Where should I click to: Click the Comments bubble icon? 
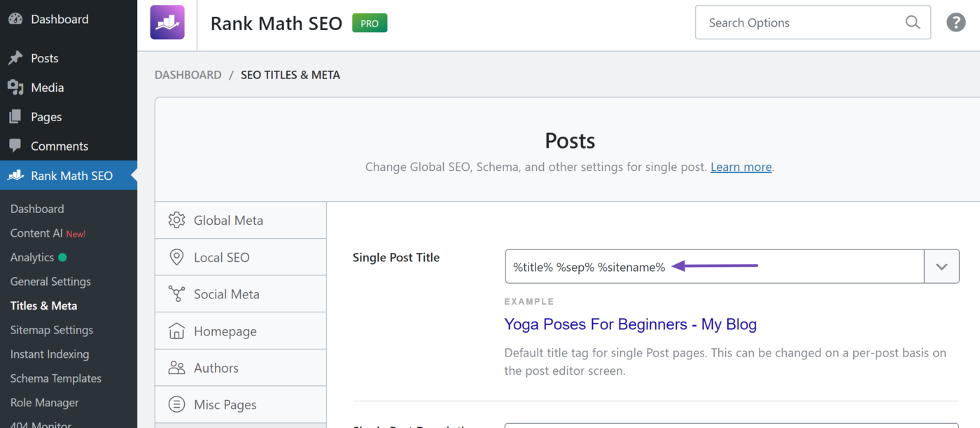tap(15, 146)
